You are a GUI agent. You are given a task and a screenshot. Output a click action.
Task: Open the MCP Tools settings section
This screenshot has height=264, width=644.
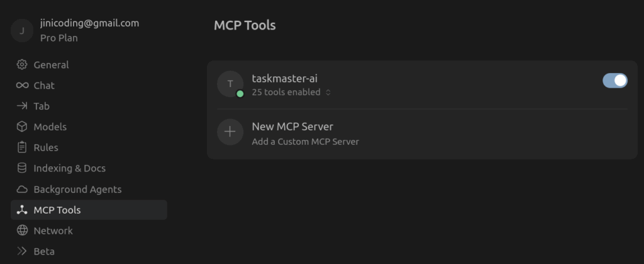click(x=89, y=210)
